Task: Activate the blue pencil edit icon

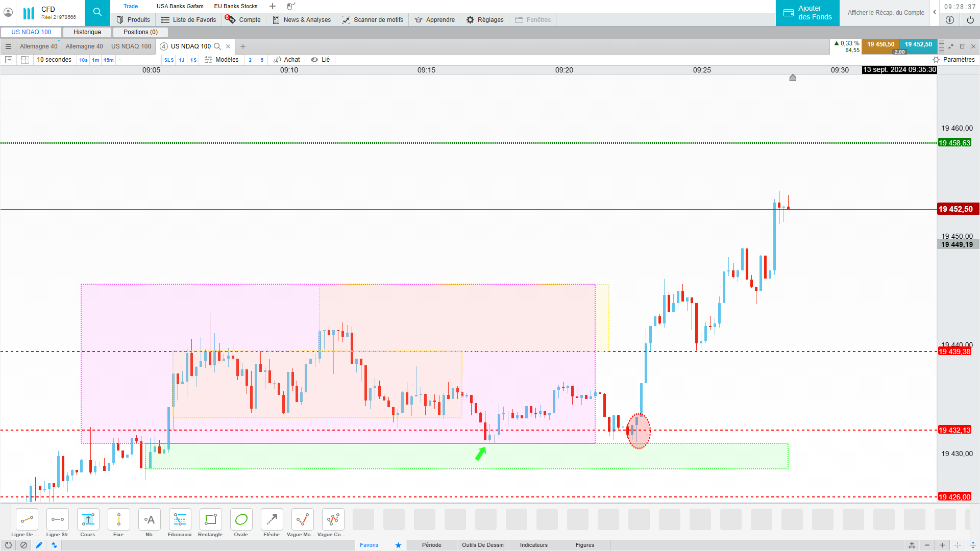Action: click(39, 545)
